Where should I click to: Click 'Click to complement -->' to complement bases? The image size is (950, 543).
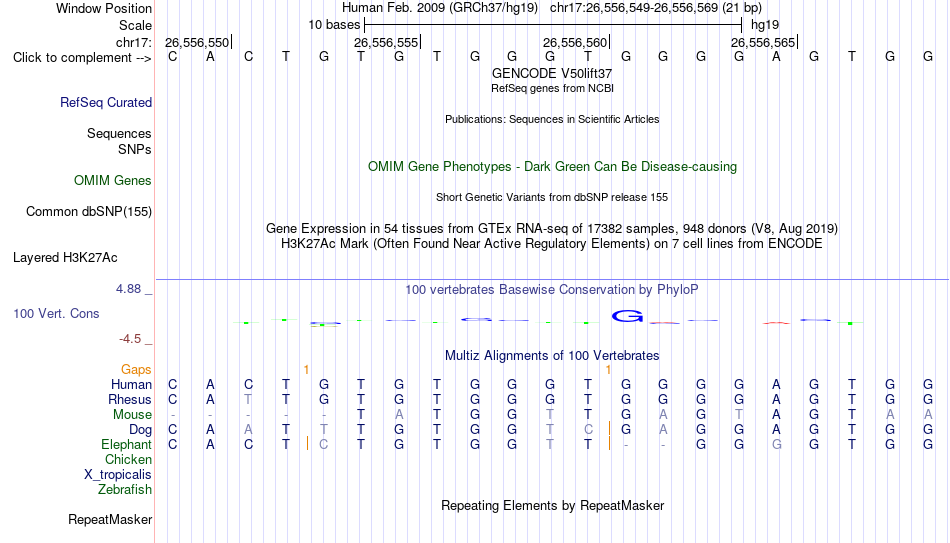click(x=82, y=58)
